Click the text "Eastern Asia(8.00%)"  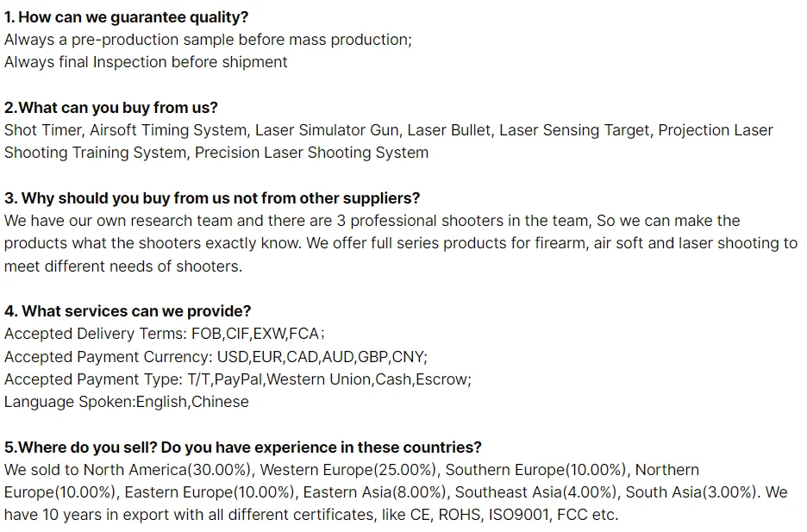(x=374, y=493)
